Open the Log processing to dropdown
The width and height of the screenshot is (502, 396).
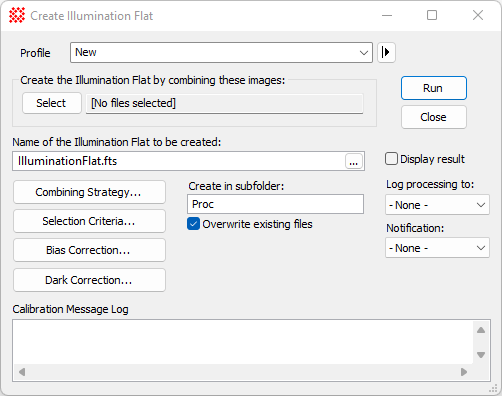coord(437,205)
